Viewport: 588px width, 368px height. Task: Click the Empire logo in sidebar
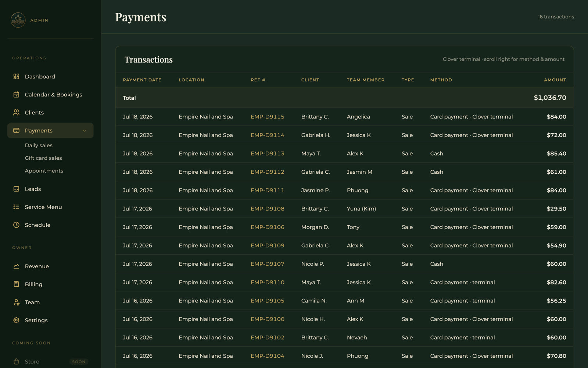pyautogui.click(x=18, y=20)
